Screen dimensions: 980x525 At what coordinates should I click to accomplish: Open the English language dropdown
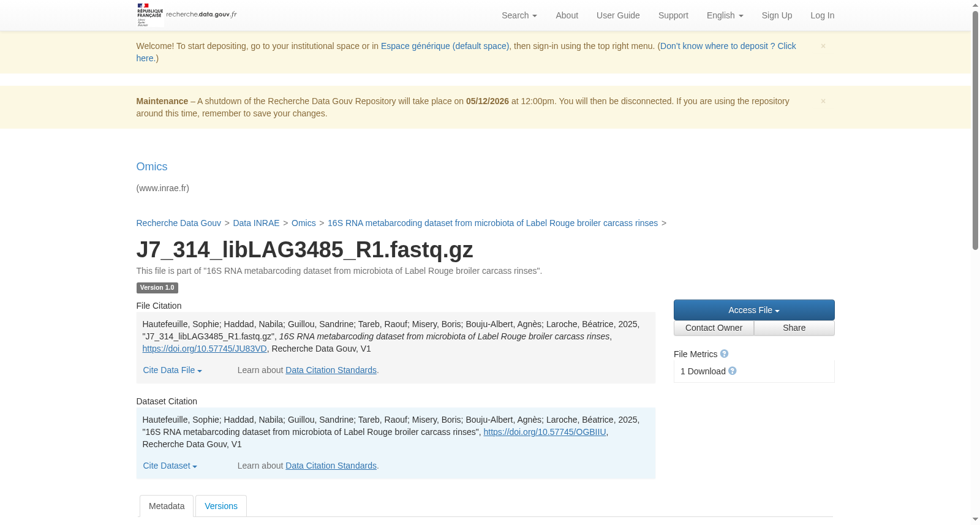[725, 15]
